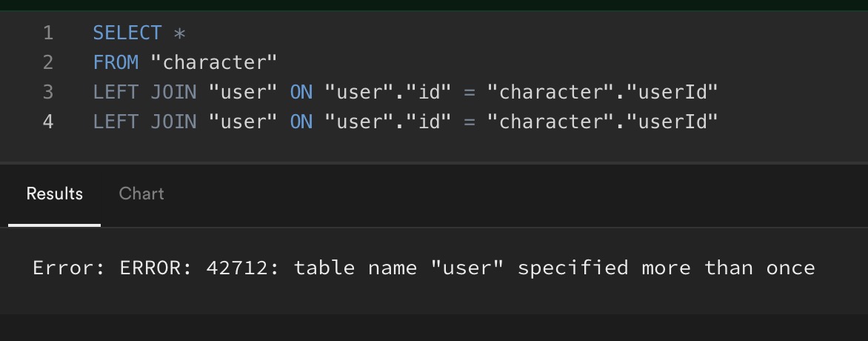
Task: Click "userId" at the end of line 3
Action: 672,91
